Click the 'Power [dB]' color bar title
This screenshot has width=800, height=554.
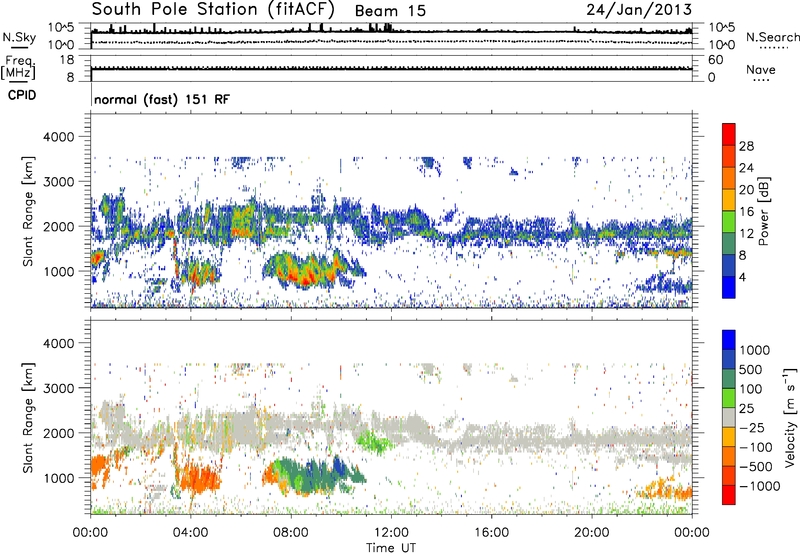[764, 211]
